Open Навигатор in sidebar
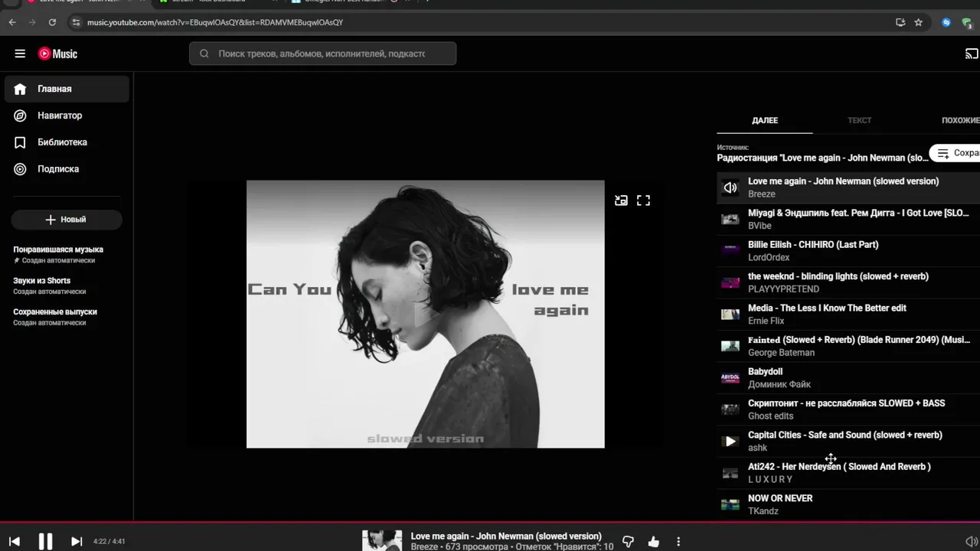 [67, 116]
